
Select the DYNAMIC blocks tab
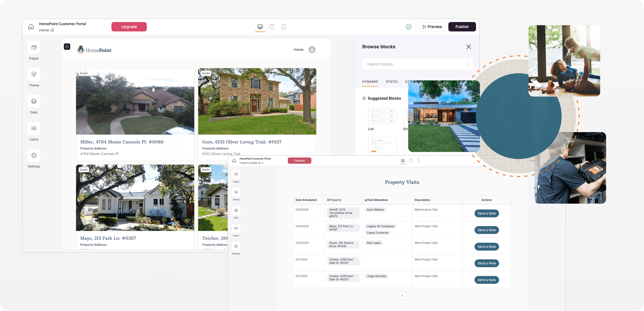coord(370,82)
